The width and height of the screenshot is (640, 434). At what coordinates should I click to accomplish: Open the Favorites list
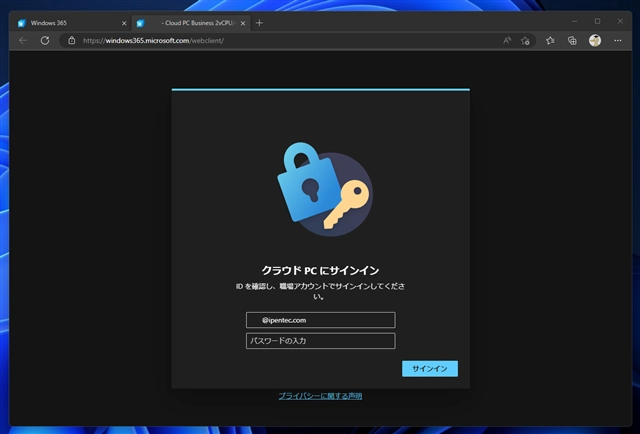click(x=550, y=40)
